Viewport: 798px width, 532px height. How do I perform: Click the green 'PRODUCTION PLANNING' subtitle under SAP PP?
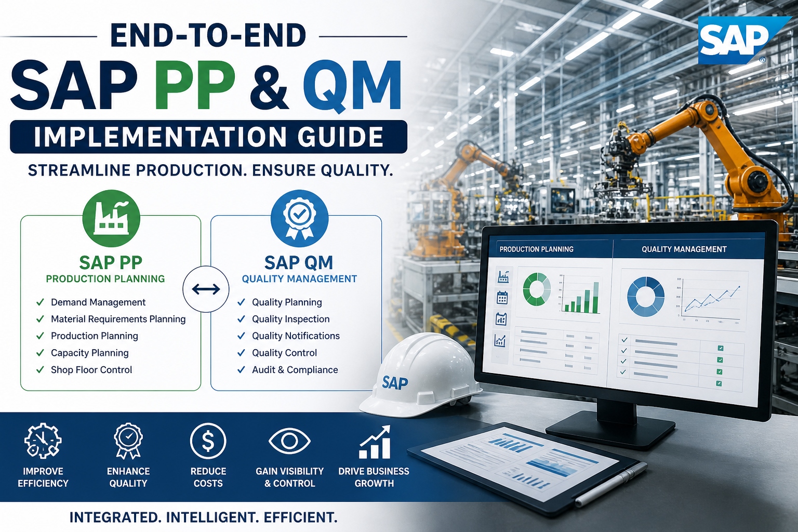click(x=105, y=279)
